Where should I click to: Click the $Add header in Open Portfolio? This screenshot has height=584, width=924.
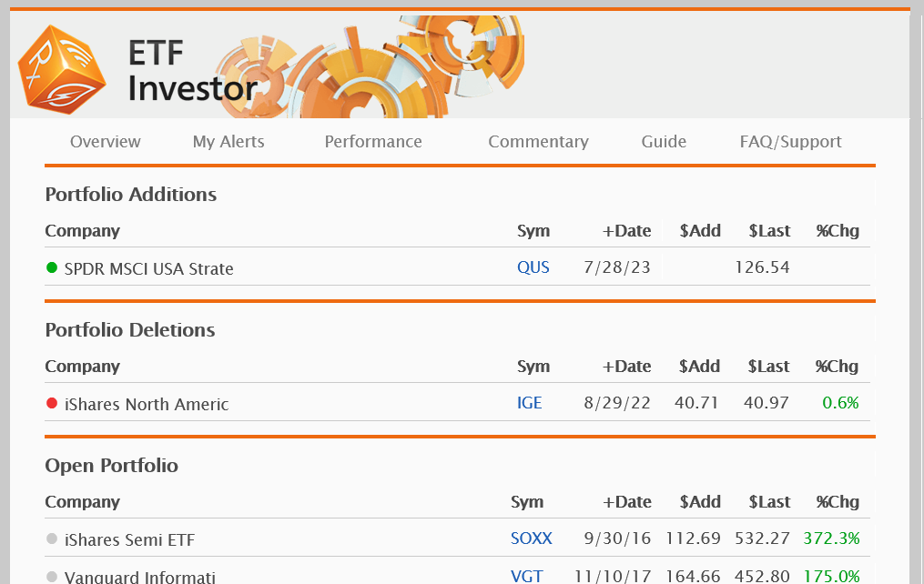700,501
